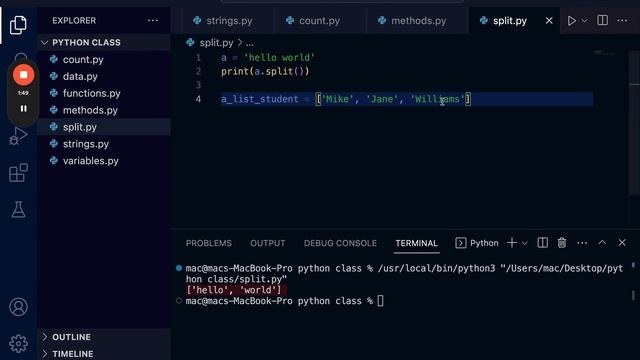Open Explorer more actions menu
Screen dimensions: 640x360
[153, 20]
